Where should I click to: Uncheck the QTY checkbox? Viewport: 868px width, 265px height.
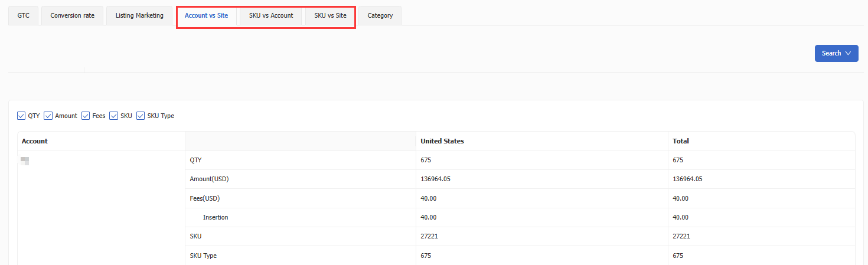pos(22,116)
